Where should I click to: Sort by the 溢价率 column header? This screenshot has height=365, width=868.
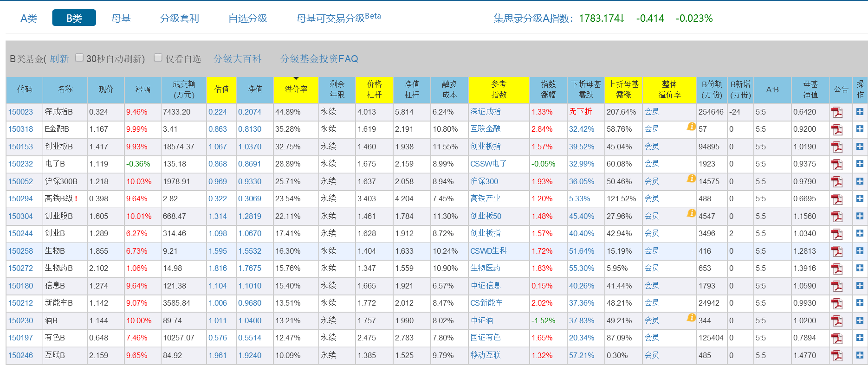(x=296, y=90)
